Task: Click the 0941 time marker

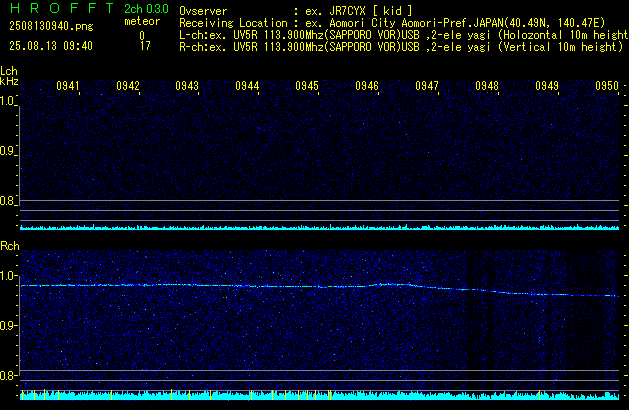Action: 68,86
